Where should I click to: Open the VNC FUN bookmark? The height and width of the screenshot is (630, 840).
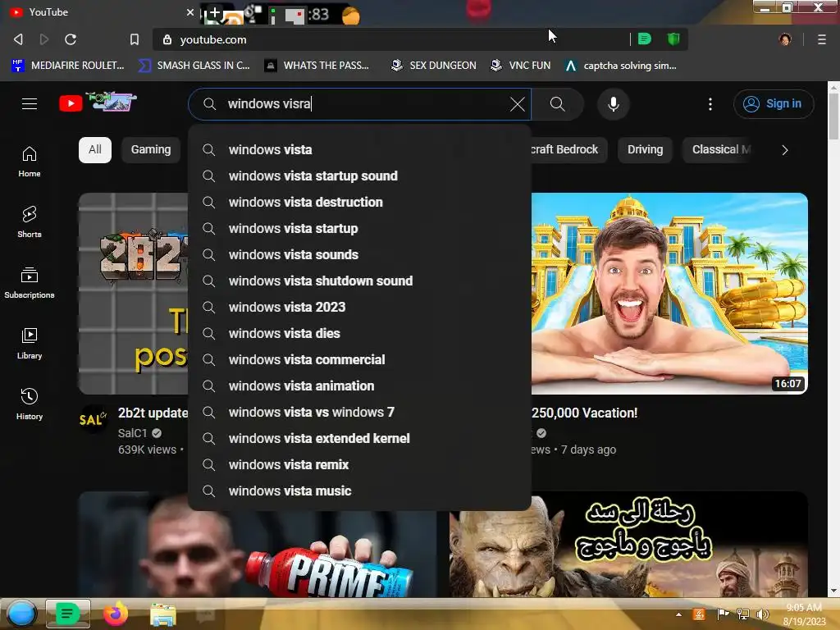tap(521, 66)
